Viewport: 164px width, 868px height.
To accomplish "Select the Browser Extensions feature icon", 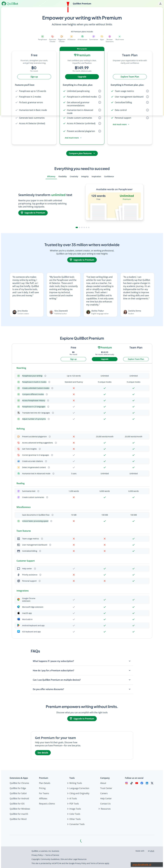I will click(110, 36).
